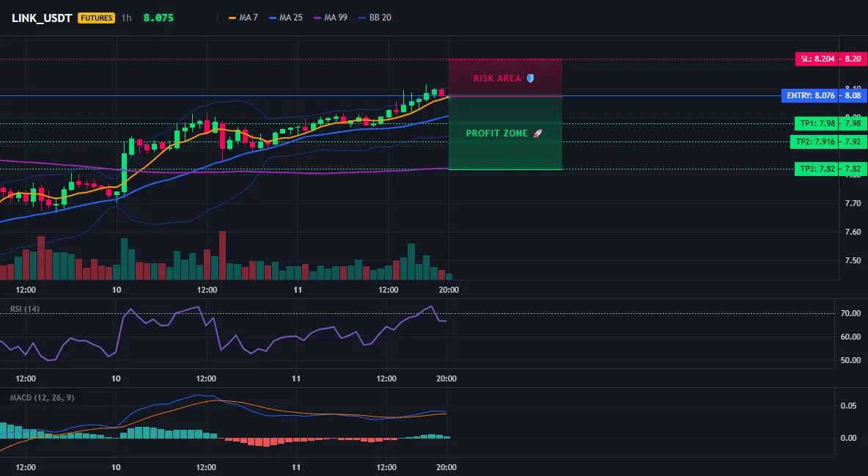Select the TP3: 7.82 target label
868x476 pixels.
(x=817, y=169)
